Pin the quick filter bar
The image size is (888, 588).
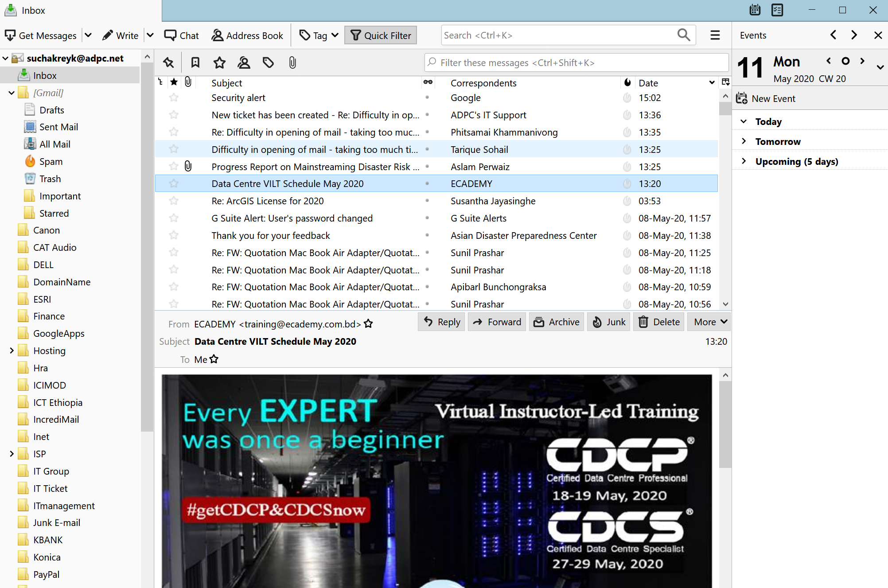[x=168, y=62]
